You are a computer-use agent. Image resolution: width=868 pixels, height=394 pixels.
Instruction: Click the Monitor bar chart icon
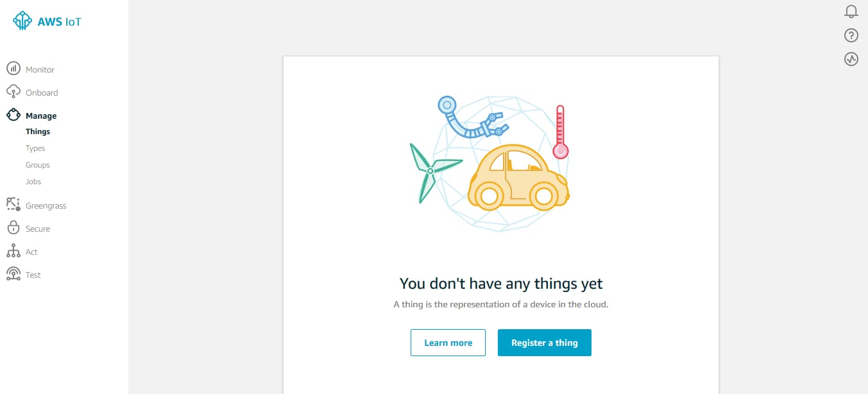(13, 69)
